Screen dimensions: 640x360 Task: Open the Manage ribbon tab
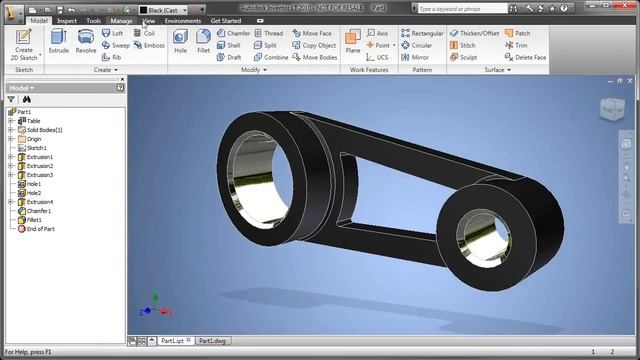[121, 21]
